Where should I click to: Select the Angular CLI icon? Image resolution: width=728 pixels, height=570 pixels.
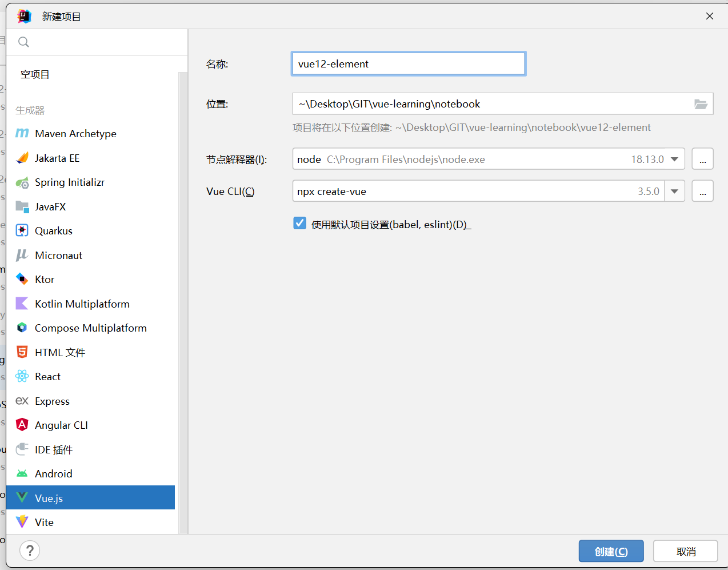pos(22,425)
